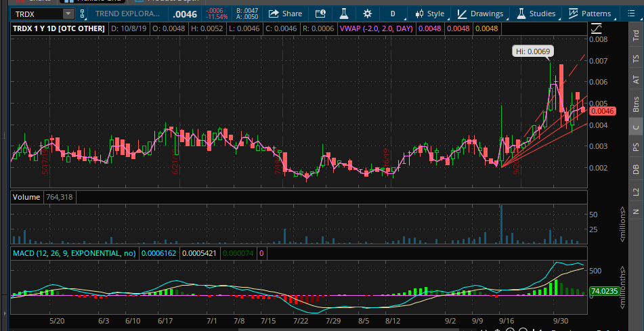Click the Share button

click(x=286, y=14)
